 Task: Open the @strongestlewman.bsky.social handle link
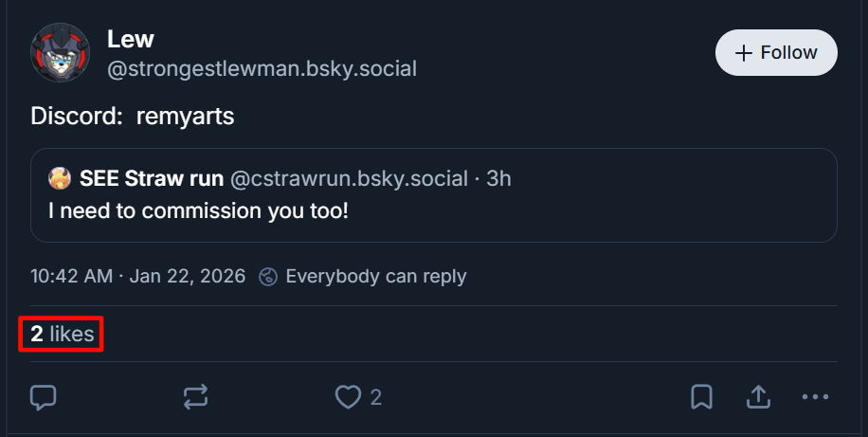(262, 69)
